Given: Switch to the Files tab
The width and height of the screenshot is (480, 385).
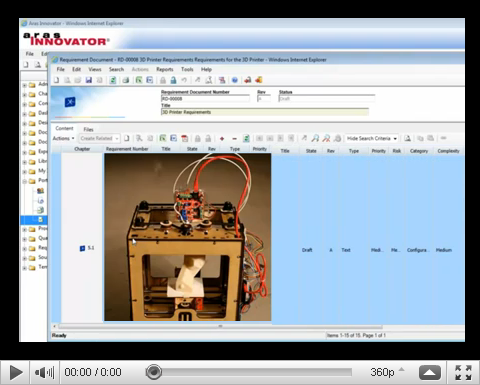Looking at the screenshot, I should click(x=88, y=129).
